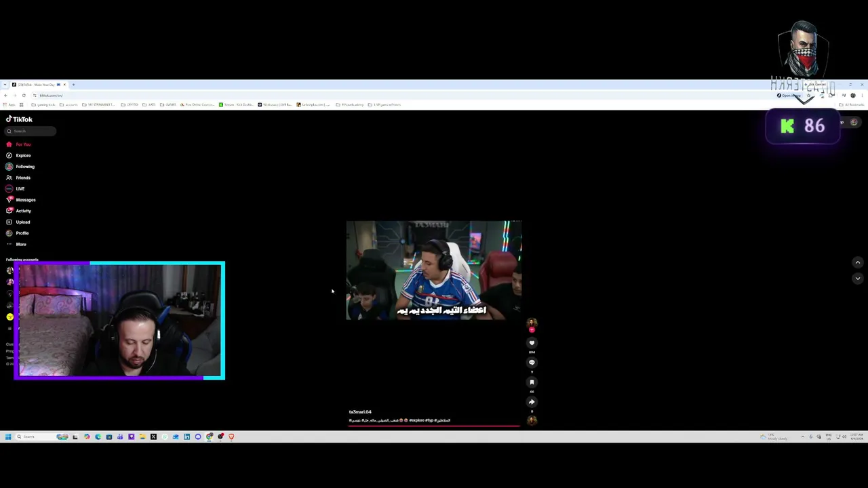
Task: Open a new browser tab
Action: [x=74, y=85]
